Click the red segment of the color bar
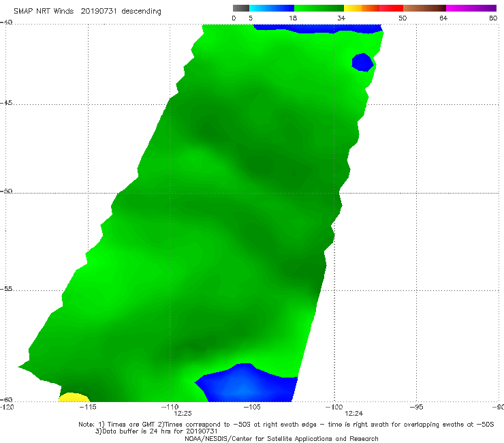Screen dimensions: 504x443 pyautogui.click(x=391, y=8)
